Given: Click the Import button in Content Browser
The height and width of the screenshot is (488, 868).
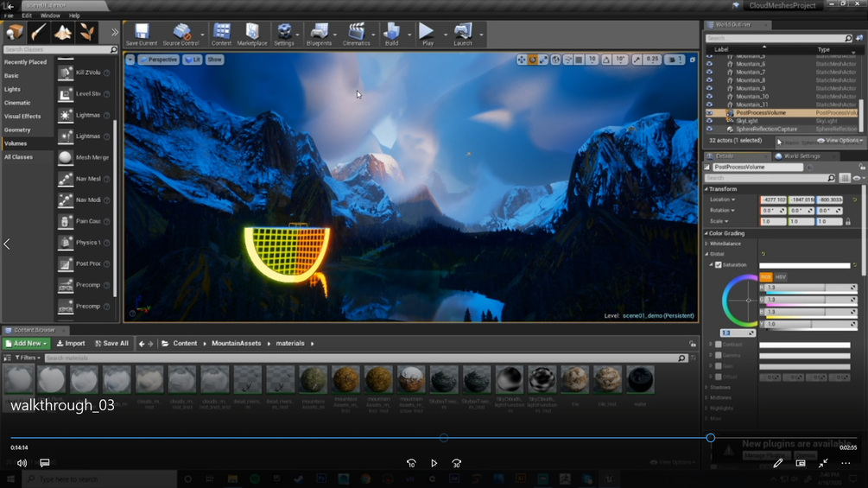Looking at the screenshot, I should (x=71, y=344).
